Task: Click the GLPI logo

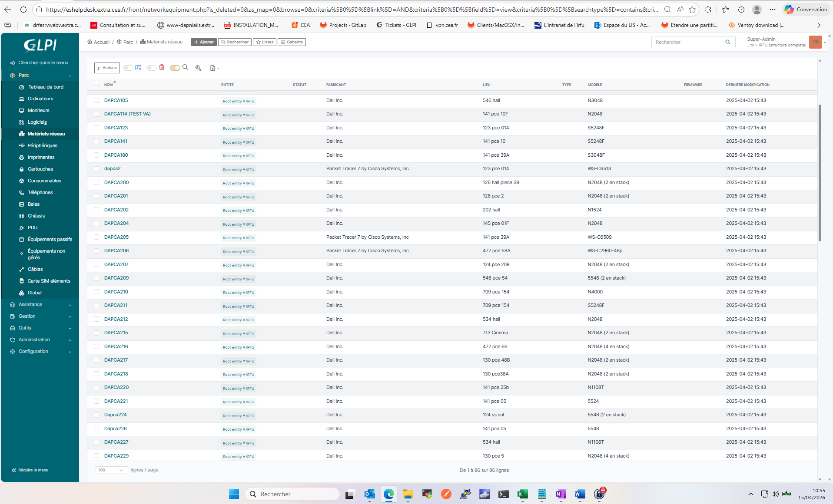Action: 40,45
